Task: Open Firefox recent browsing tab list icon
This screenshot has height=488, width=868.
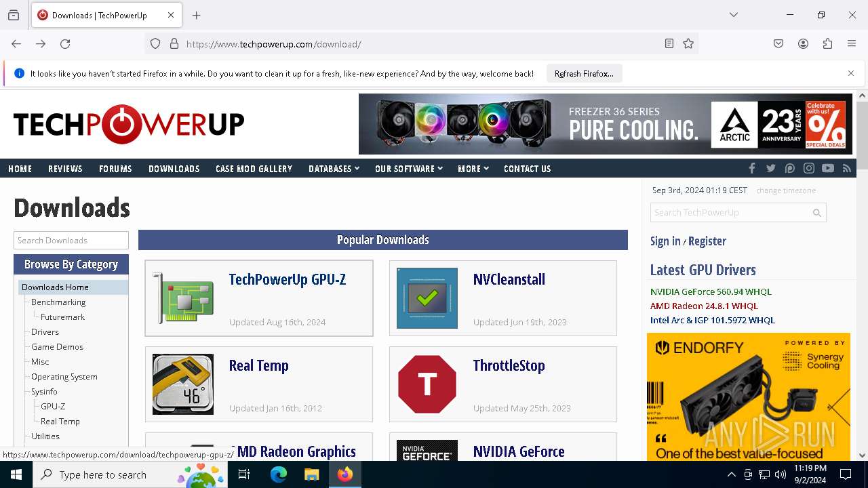Action: coord(14,15)
